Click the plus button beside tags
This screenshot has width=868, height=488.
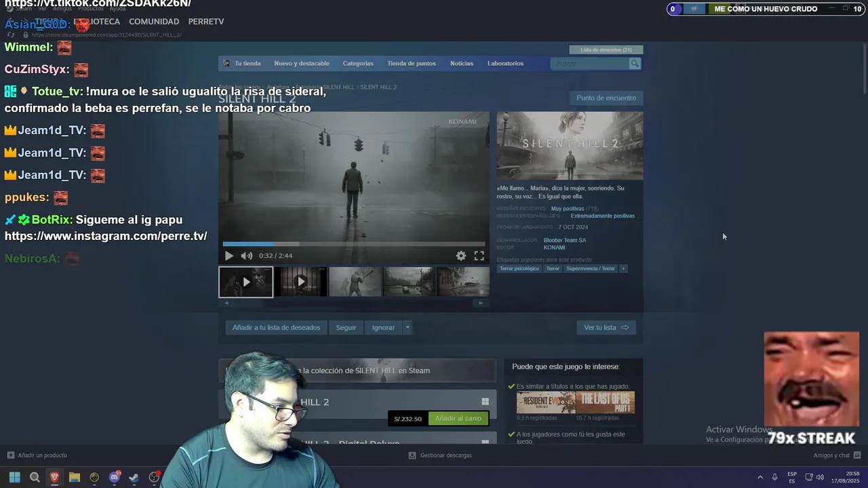tap(623, 268)
